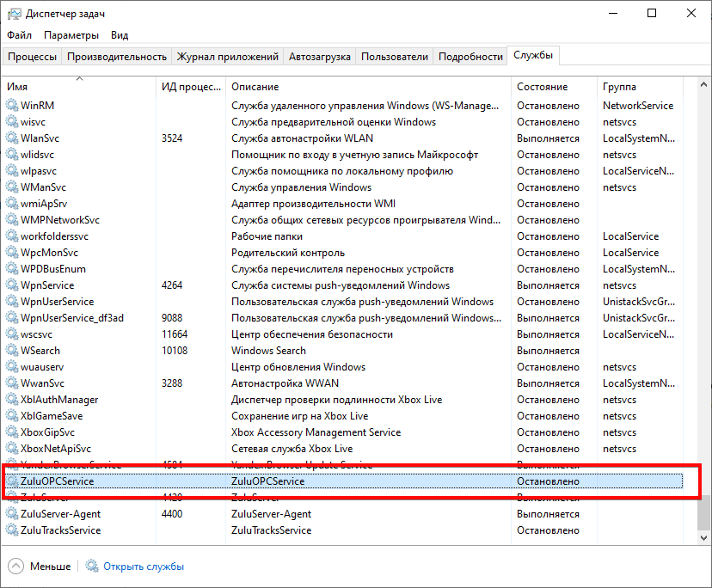Click the ZuluServer-Agent gear icon
712x588 pixels.
pyautogui.click(x=12, y=514)
